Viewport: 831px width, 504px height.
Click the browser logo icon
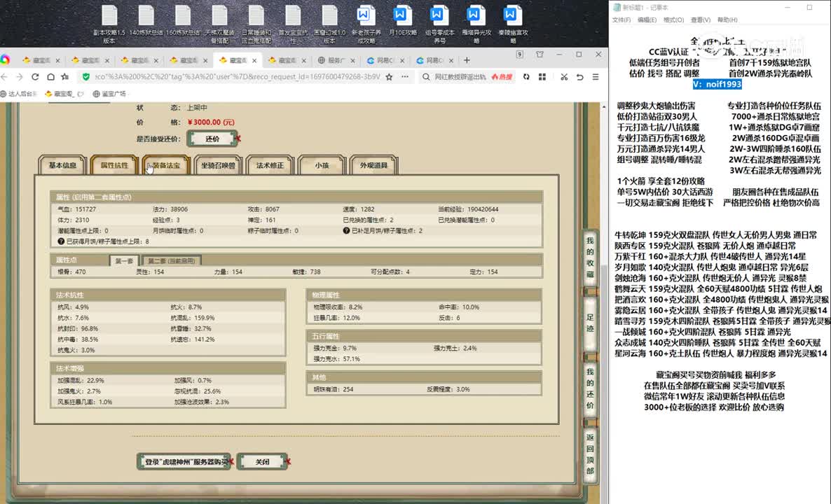[x=6, y=59]
